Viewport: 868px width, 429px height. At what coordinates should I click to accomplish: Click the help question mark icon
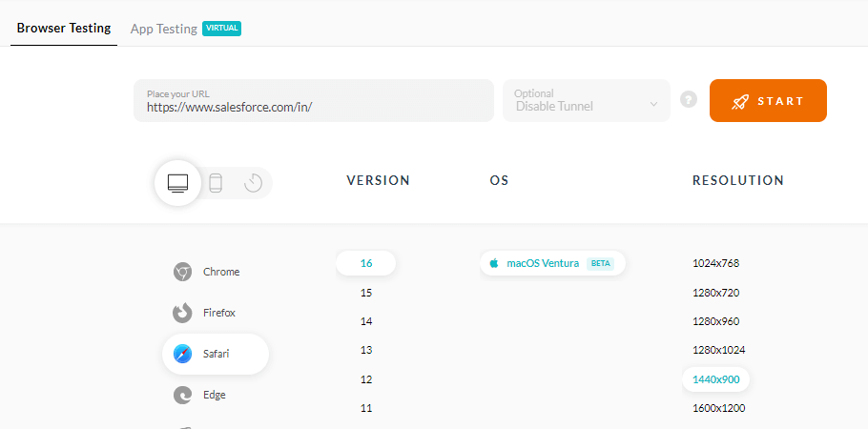(x=689, y=100)
